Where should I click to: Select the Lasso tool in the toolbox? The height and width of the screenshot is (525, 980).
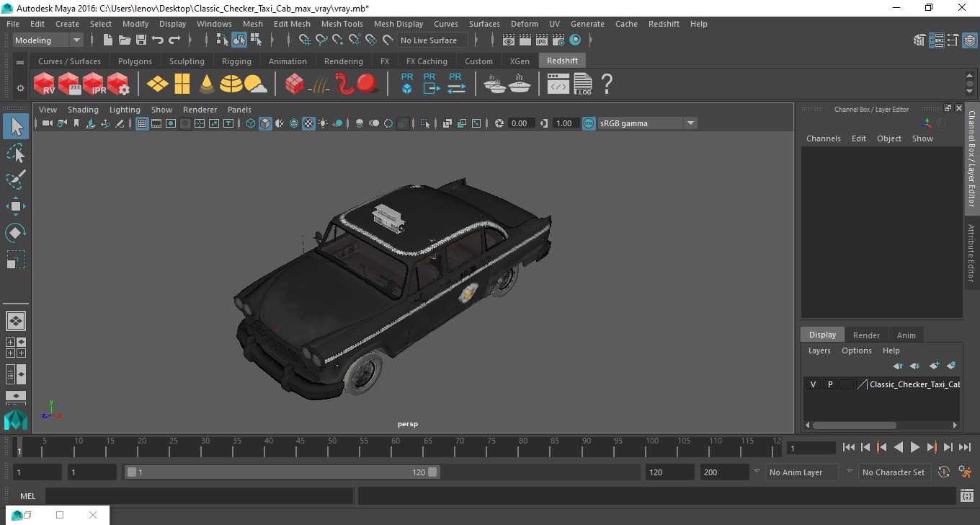click(x=16, y=153)
